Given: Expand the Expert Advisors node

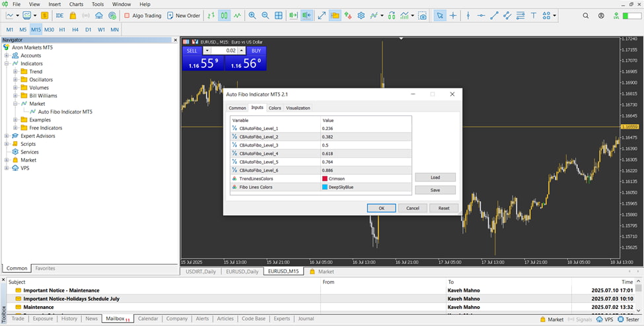Looking at the screenshot, I should [x=7, y=136].
